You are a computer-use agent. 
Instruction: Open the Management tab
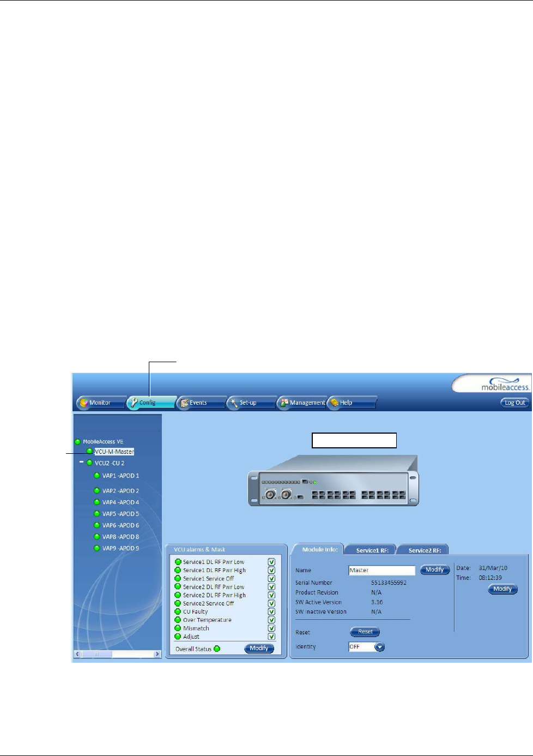pos(301,403)
